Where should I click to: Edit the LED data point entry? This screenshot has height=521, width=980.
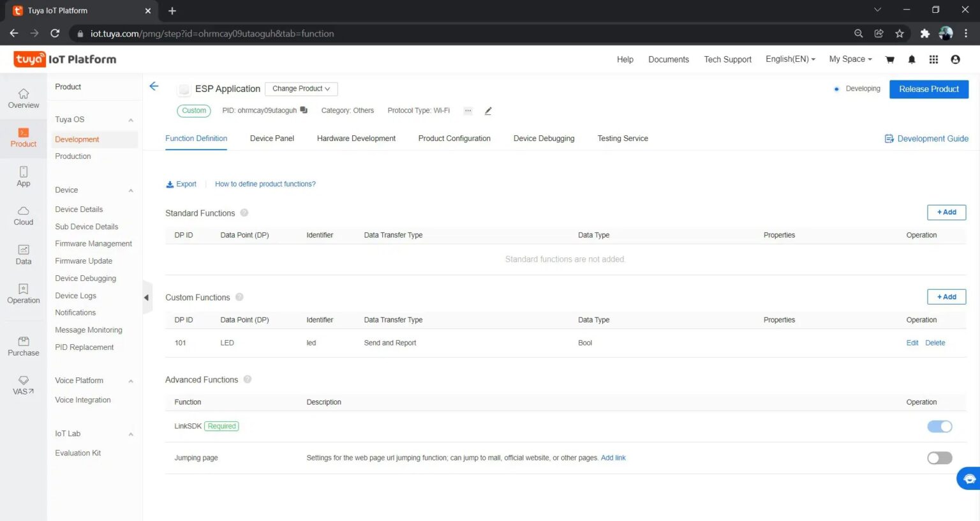coord(912,343)
